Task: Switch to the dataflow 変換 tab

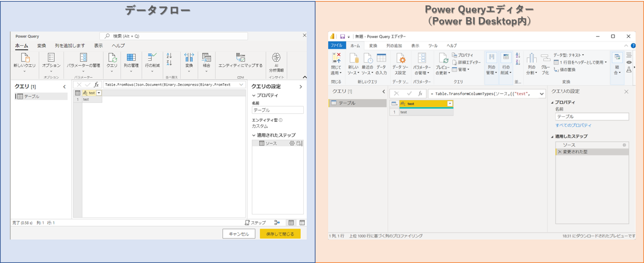Action: pyautogui.click(x=42, y=46)
